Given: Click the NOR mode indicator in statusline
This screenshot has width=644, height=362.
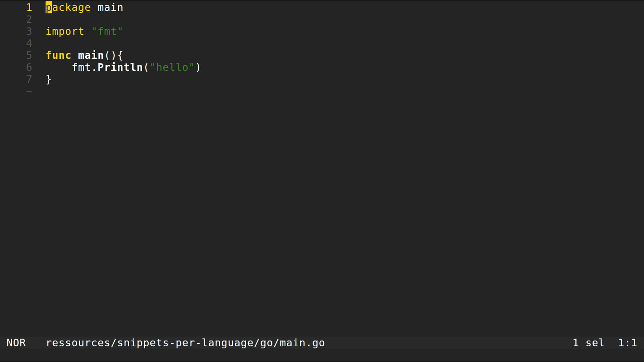Looking at the screenshot, I should pyautogui.click(x=16, y=343).
